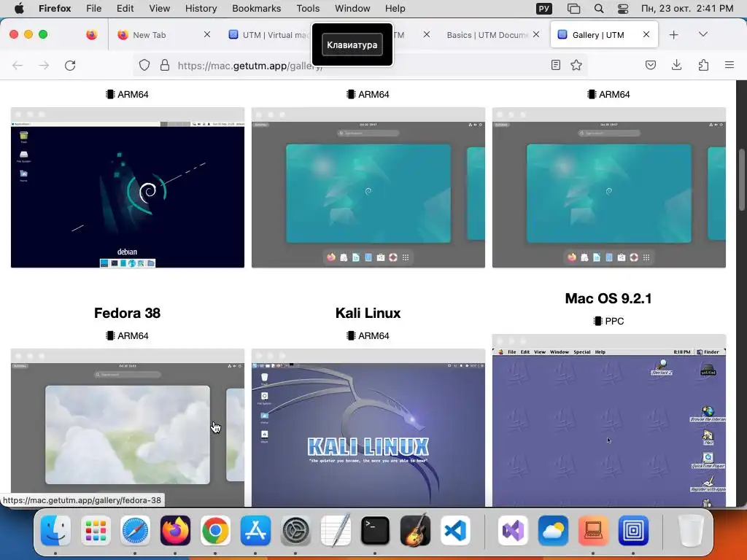Open System Settings from the Dock
747x560 pixels.
[x=295, y=530]
